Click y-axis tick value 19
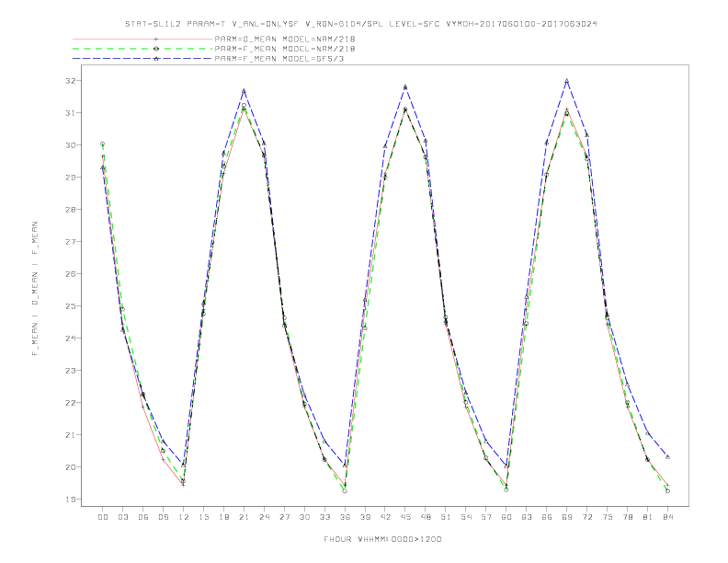The image size is (728, 563). coord(71,500)
